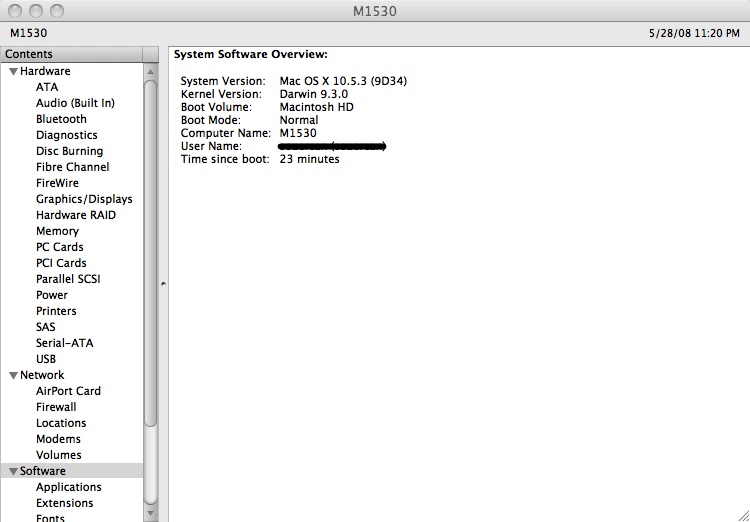The image size is (750, 522).
Task: Select PCI Cards item
Action: pyautogui.click(x=61, y=263)
